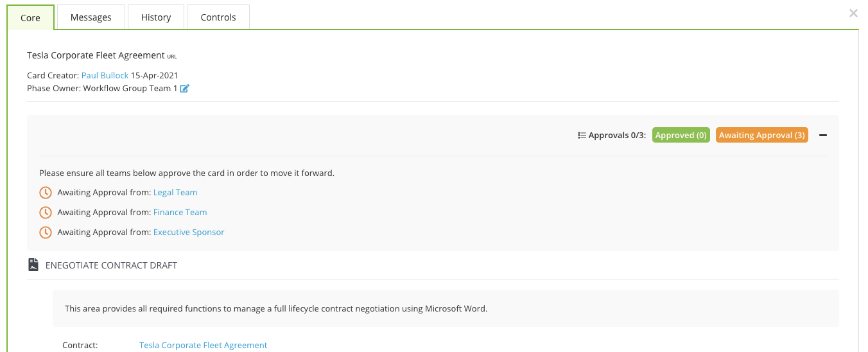
Task: Open Paul Bullock's profile link
Action: pos(105,76)
